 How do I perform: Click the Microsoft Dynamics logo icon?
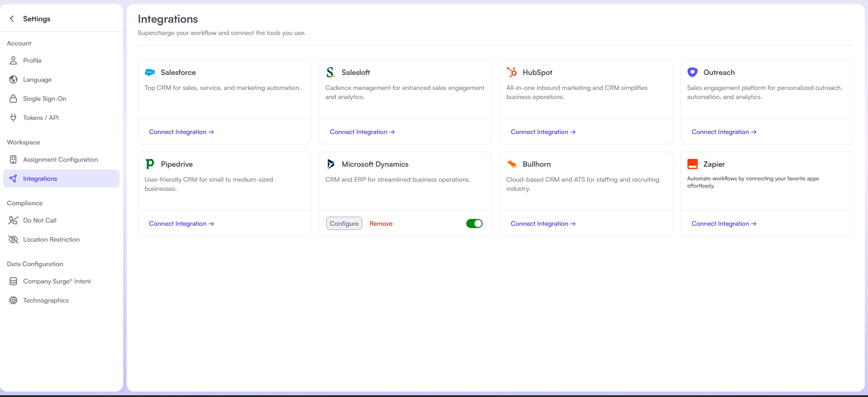tap(331, 164)
